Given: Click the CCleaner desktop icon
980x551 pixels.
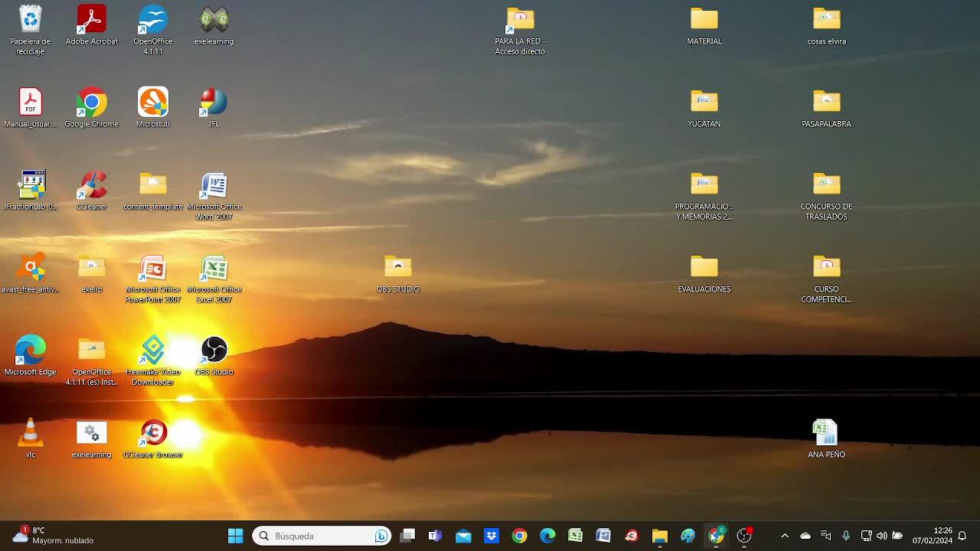Looking at the screenshot, I should [92, 185].
